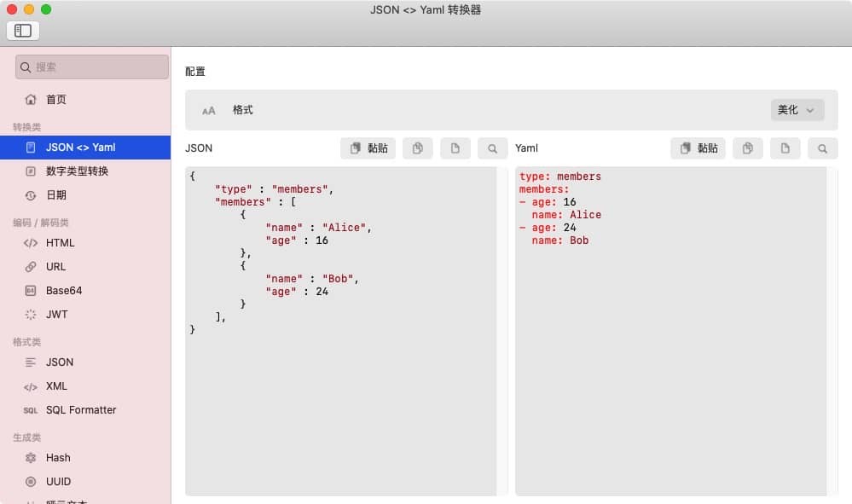Click the sparkle icon beside JWT

click(31, 315)
